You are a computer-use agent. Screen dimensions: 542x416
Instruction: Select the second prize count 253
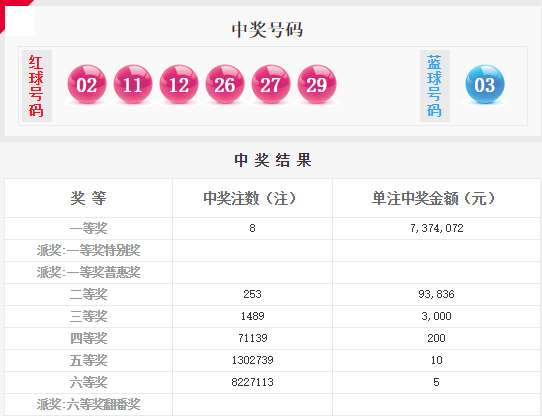pyautogui.click(x=252, y=294)
